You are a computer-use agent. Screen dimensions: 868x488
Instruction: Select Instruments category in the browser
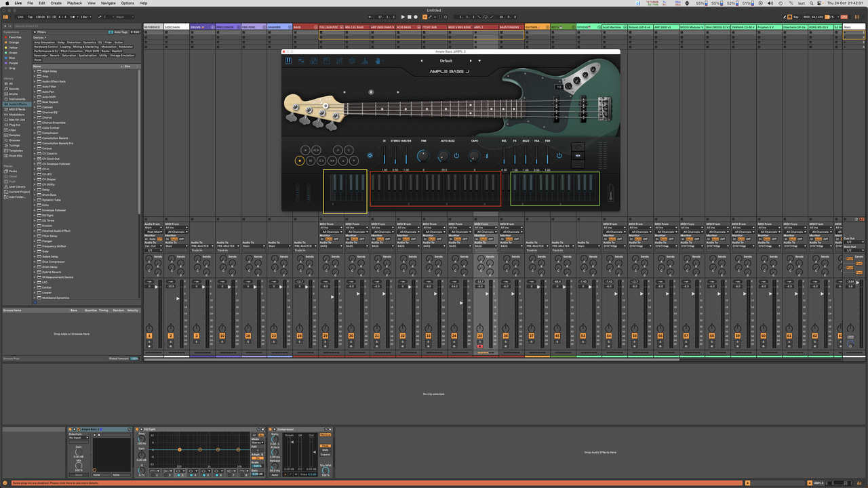(18, 99)
